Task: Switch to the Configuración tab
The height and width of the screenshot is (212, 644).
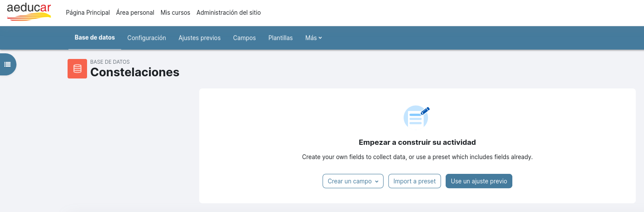Action: click(147, 38)
